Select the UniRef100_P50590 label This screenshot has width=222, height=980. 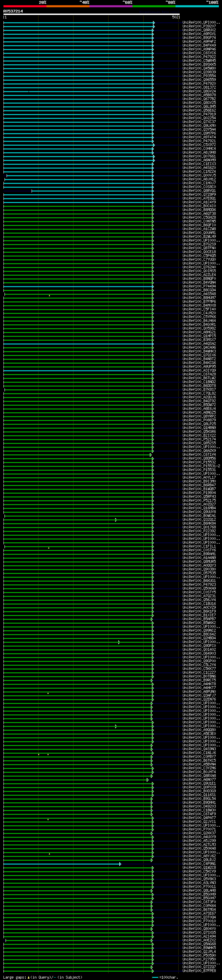[x=199, y=955]
